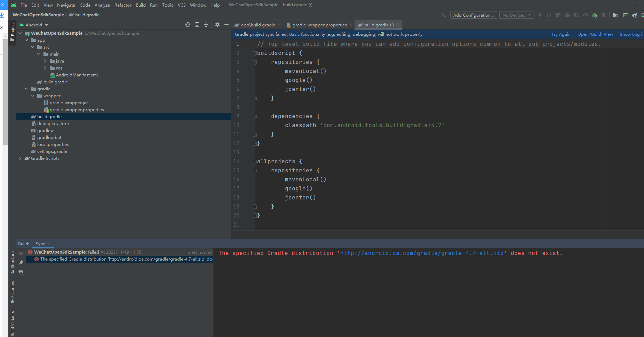Screen dimensions: 644x337
Task: Select local.properties file in project tree
Action: pos(53,145)
